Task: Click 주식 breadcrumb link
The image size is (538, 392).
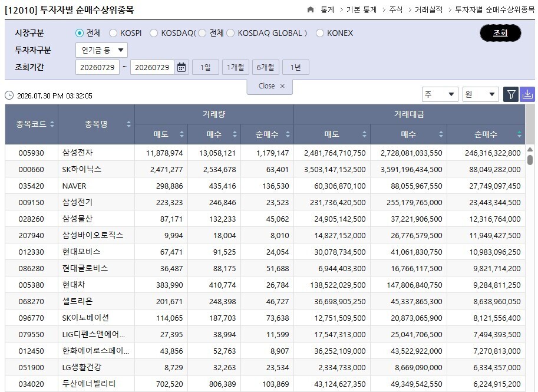Action: click(396, 9)
